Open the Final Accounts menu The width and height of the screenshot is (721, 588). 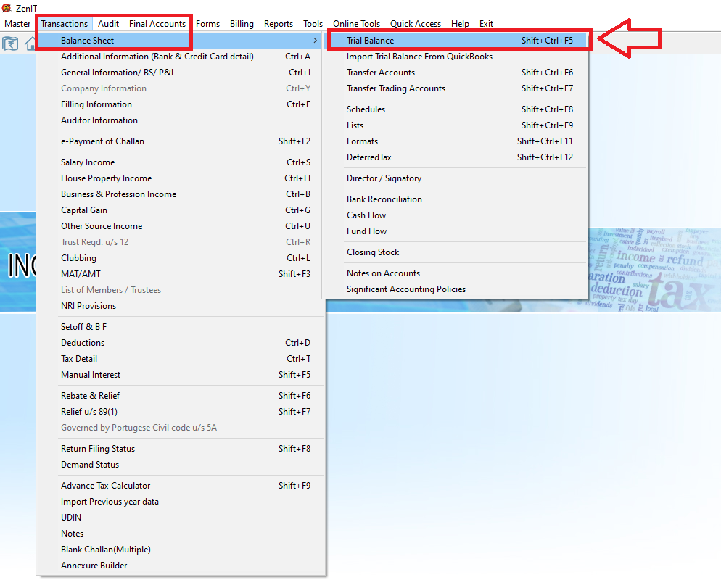[x=157, y=24]
